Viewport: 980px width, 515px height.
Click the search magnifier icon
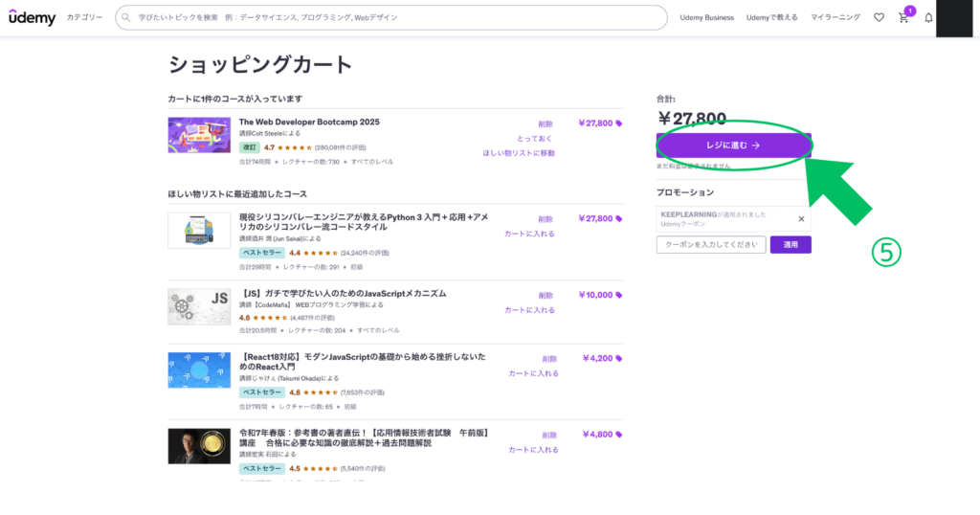[126, 17]
